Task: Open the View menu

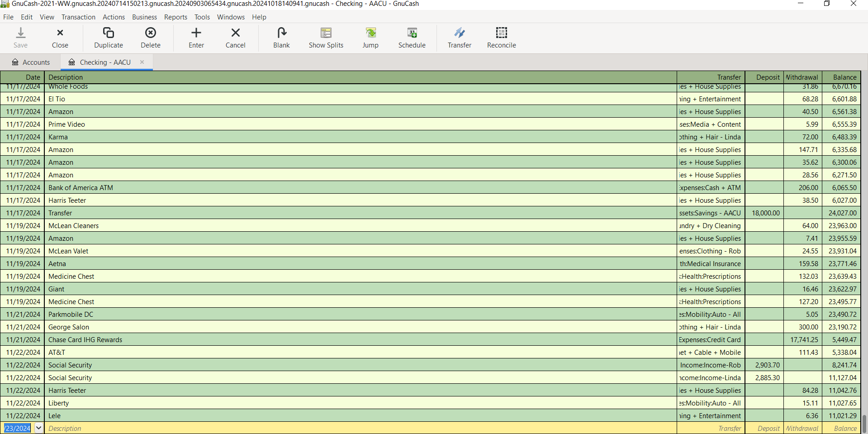Action: (x=47, y=17)
